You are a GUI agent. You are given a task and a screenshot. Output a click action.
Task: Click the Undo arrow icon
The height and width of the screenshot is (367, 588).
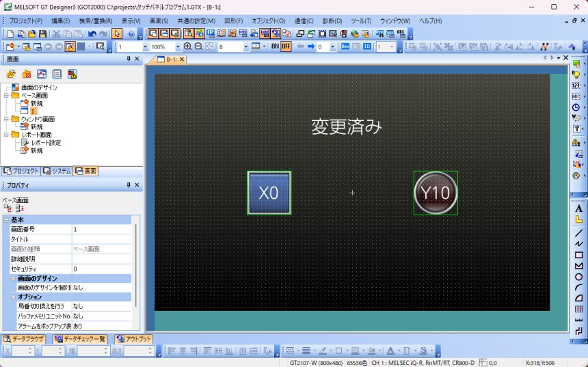pos(92,33)
